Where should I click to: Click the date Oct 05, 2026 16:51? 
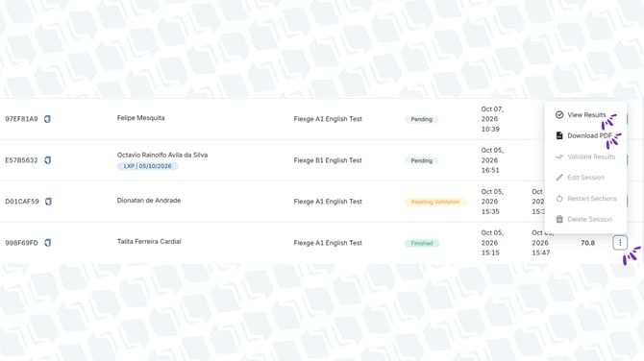click(492, 160)
